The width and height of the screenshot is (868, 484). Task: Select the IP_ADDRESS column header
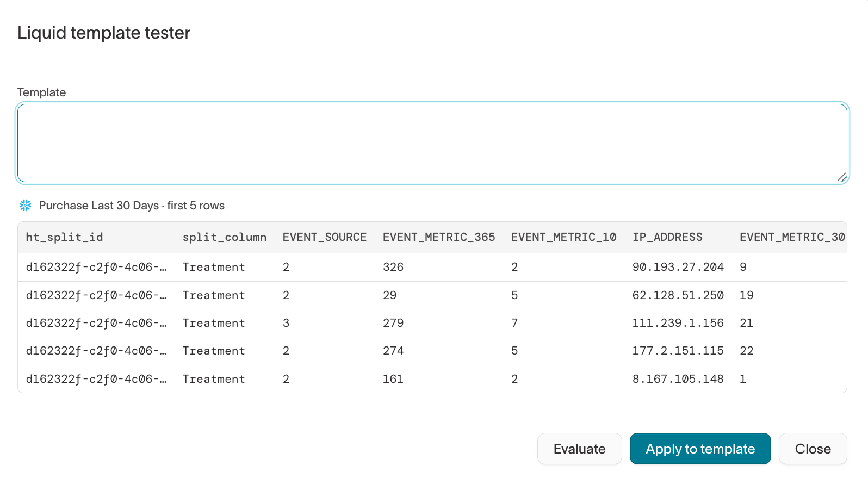click(667, 237)
